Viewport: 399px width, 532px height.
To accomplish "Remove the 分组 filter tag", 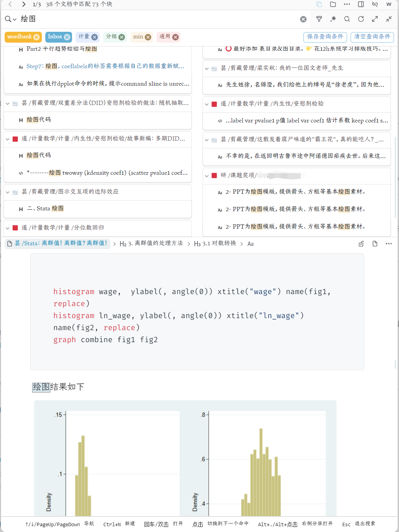I will point(122,37).
